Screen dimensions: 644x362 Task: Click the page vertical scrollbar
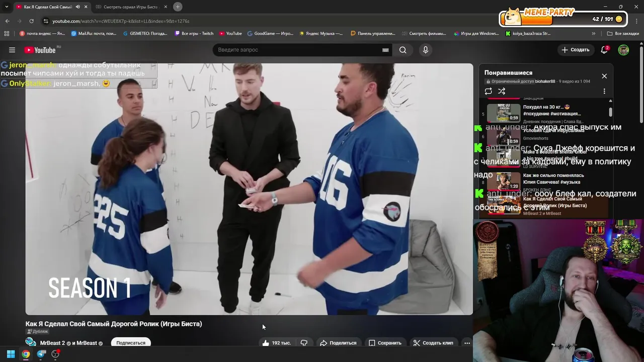tap(641, 85)
